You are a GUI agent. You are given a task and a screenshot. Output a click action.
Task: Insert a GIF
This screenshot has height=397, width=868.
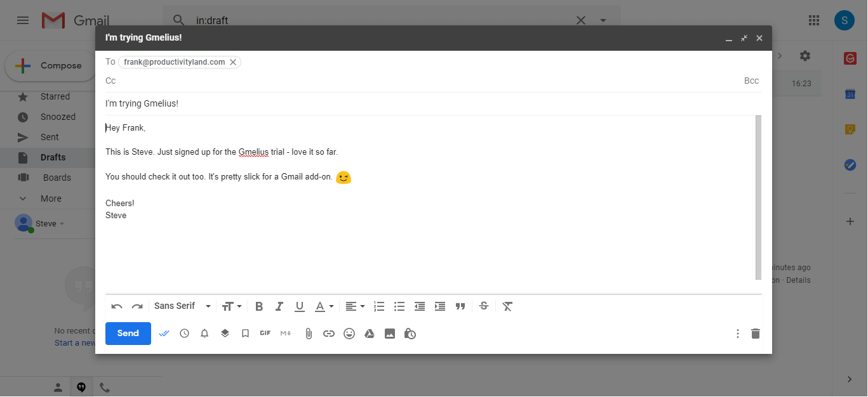265,334
